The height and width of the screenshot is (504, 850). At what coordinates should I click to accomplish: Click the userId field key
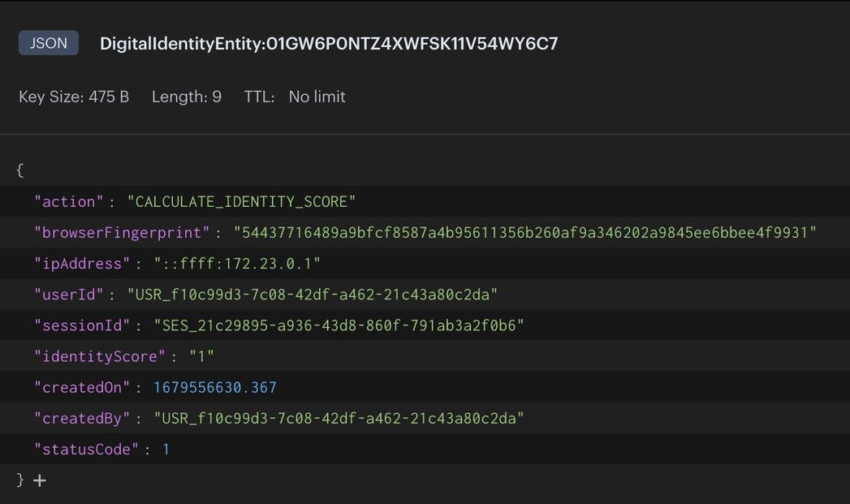point(69,293)
